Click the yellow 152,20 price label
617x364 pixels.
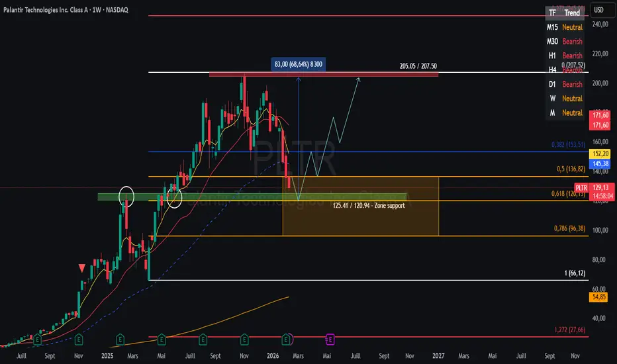point(600,154)
